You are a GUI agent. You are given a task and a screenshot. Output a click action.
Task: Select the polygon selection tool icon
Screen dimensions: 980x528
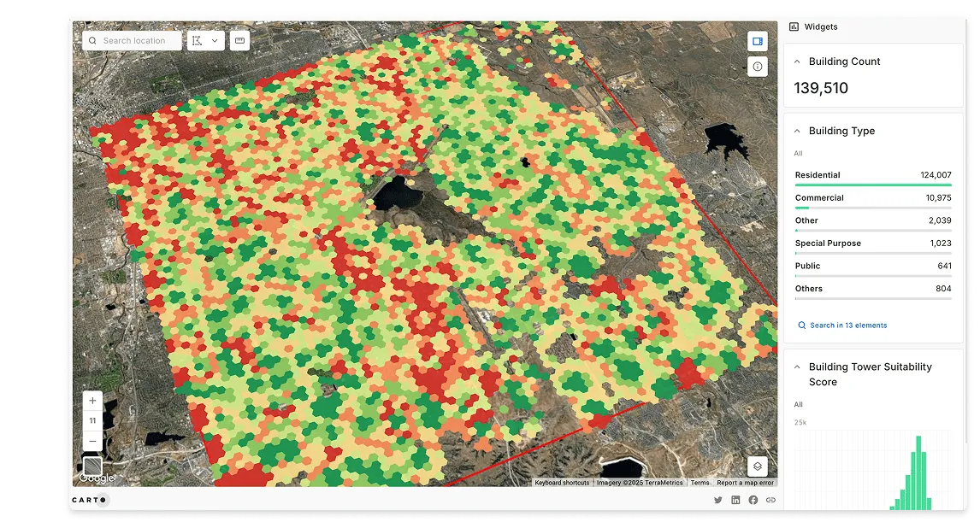pos(198,41)
